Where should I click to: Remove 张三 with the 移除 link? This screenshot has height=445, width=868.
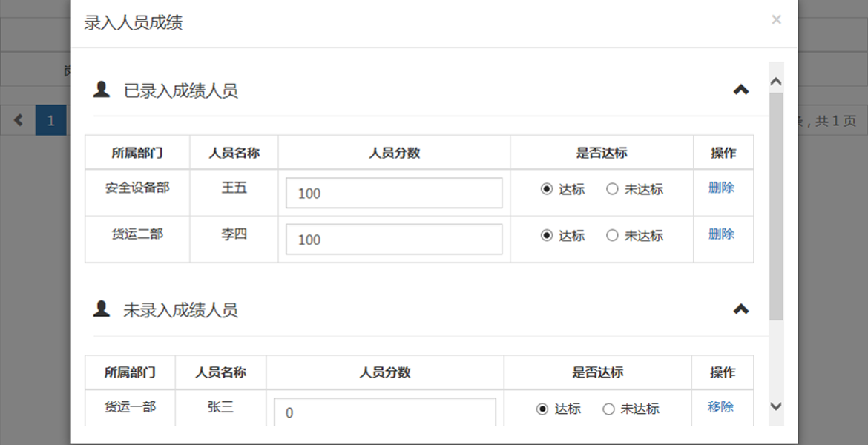point(720,407)
